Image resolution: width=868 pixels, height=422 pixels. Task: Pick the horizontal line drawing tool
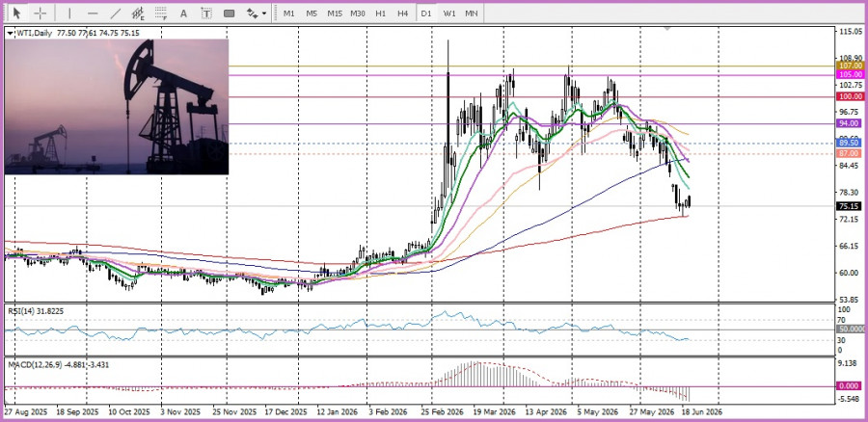tap(93, 13)
